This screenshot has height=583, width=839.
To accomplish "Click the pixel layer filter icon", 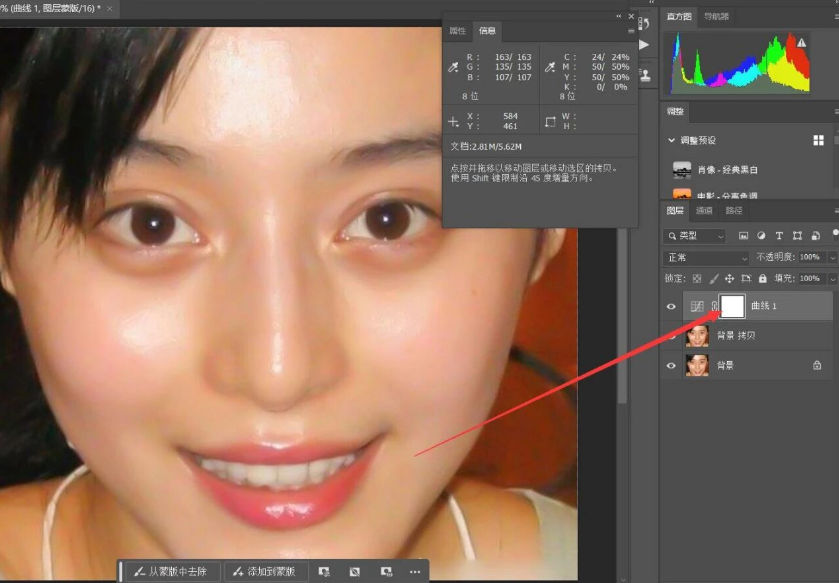I will (x=743, y=236).
